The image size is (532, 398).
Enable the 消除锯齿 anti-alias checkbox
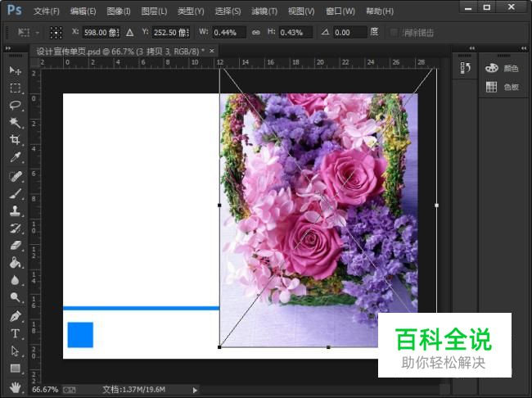394,33
